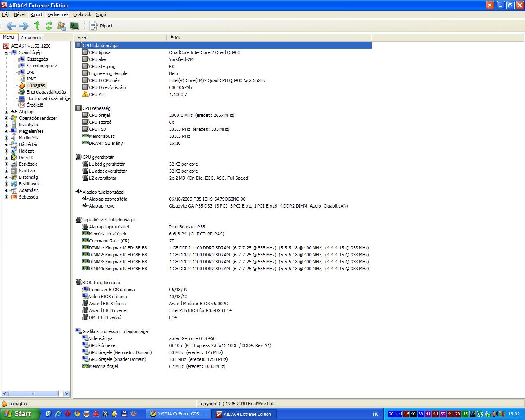Image resolution: width=525 pixels, height=420 pixels.
Task: Click the sidebar horizontal scrollbar thumb
Action: point(34,394)
